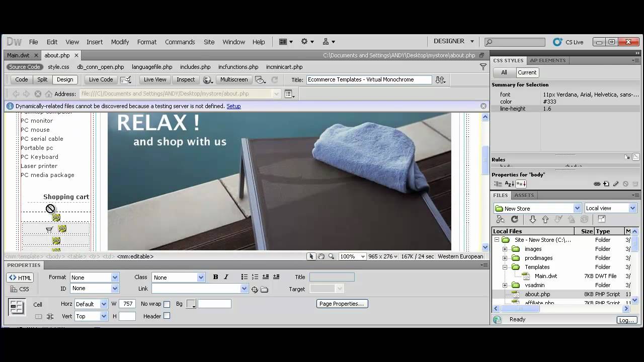Open the Commands menu
644x362 pixels.
coord(180,42)
